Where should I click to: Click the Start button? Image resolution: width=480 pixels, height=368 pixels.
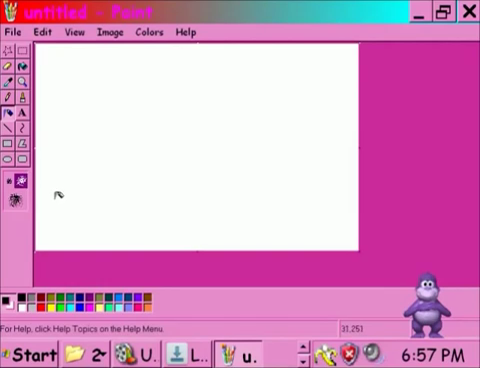click(x=29, y=355)
